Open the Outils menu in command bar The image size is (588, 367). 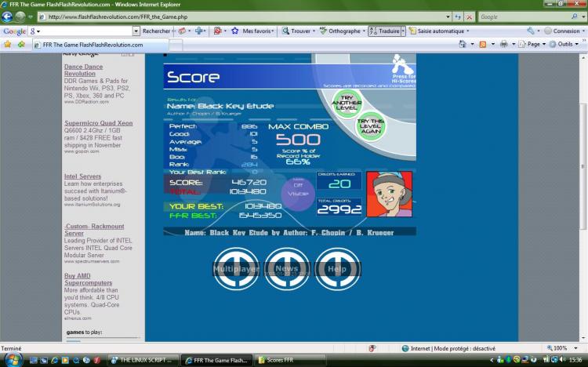(564, 44)
